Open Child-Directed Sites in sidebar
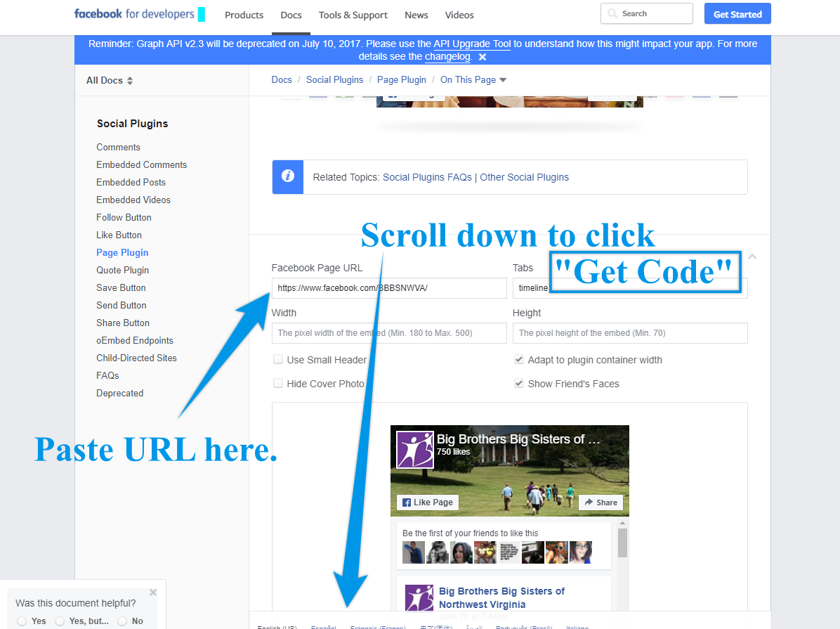This screenshot has height=629, width=840. pos(136,358)
